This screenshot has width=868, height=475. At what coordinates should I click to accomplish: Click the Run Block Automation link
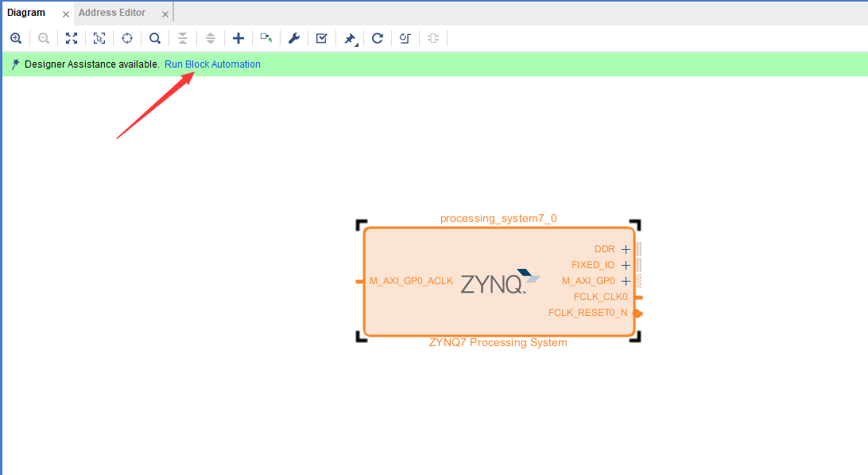[212, 64]
